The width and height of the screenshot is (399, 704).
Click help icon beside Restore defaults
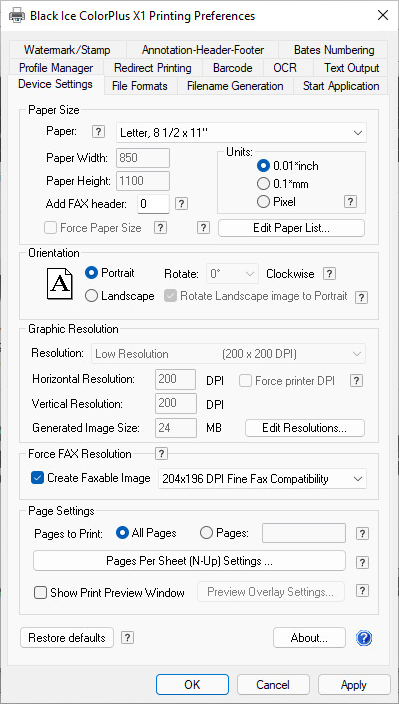pyautogui.click(x=128, y=638)
